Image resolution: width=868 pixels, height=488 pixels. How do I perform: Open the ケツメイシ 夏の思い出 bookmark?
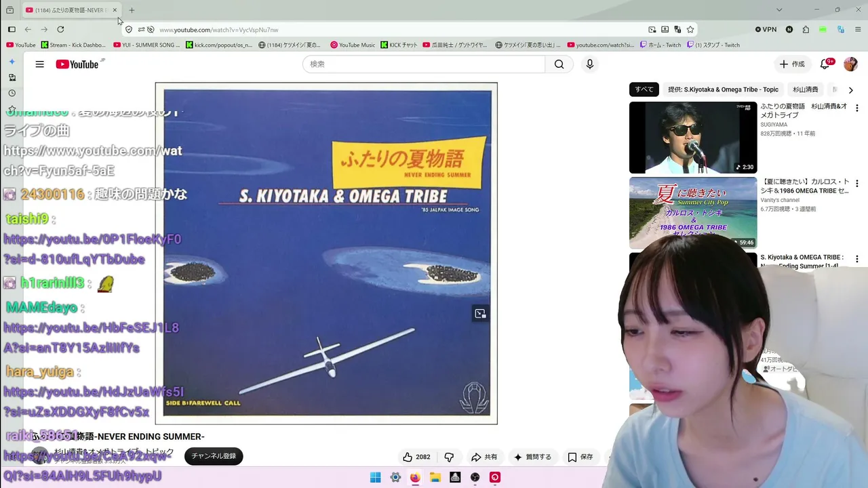(528, 45)
